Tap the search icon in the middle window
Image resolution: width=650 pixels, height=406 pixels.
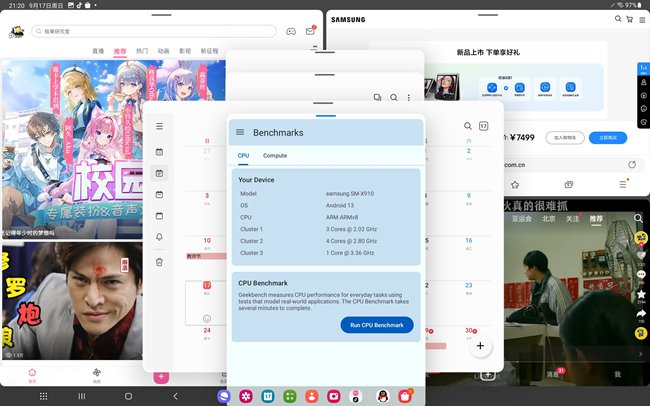tap(393, 97)
